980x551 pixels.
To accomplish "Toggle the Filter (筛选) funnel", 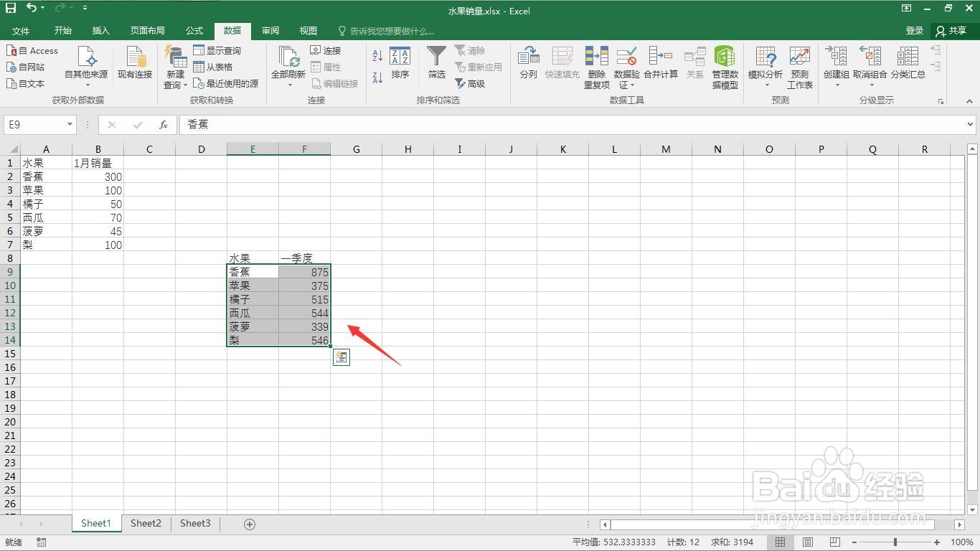I will pos(436,63).
